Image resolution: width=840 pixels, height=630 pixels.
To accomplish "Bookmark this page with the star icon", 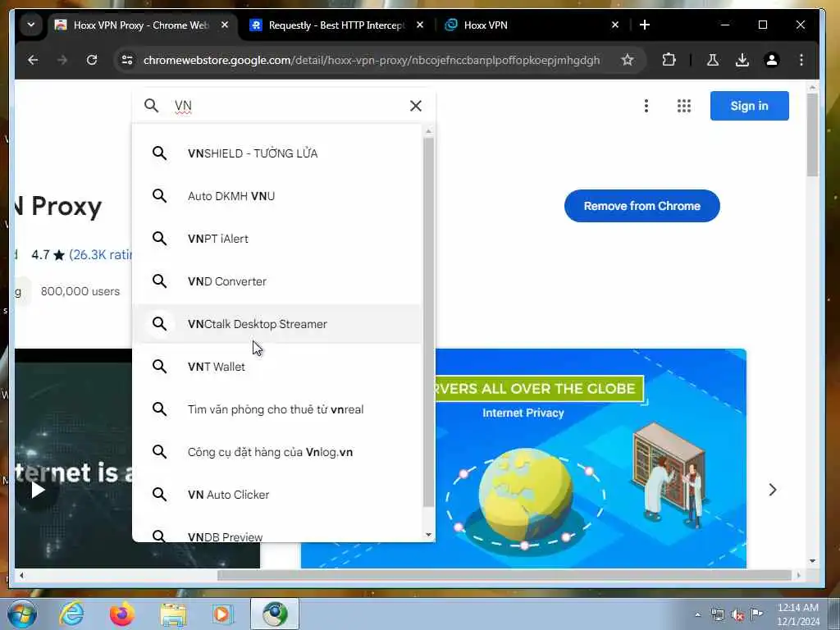I will click(628, 60).
